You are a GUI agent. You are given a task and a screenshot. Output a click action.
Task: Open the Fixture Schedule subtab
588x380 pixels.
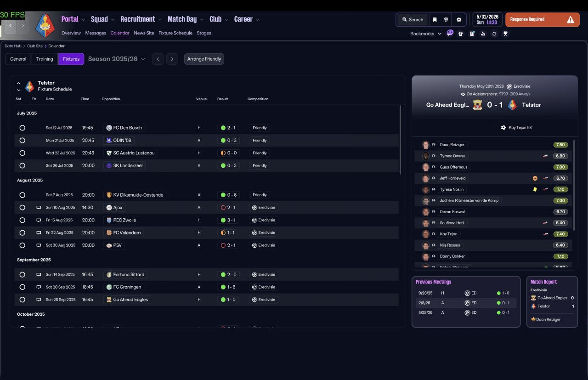(x=175, y=33)
